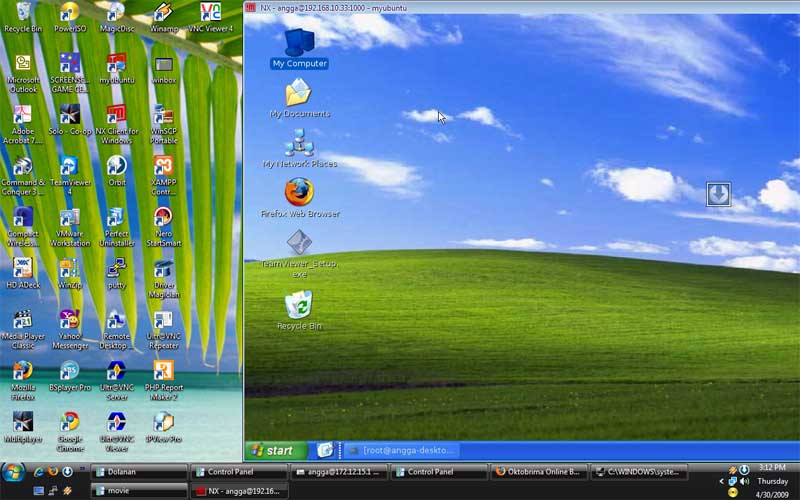Switch to C:\WINDOWS\syste... taskbar window
This screenshot has width=800, height=500.
pos(639,472)
